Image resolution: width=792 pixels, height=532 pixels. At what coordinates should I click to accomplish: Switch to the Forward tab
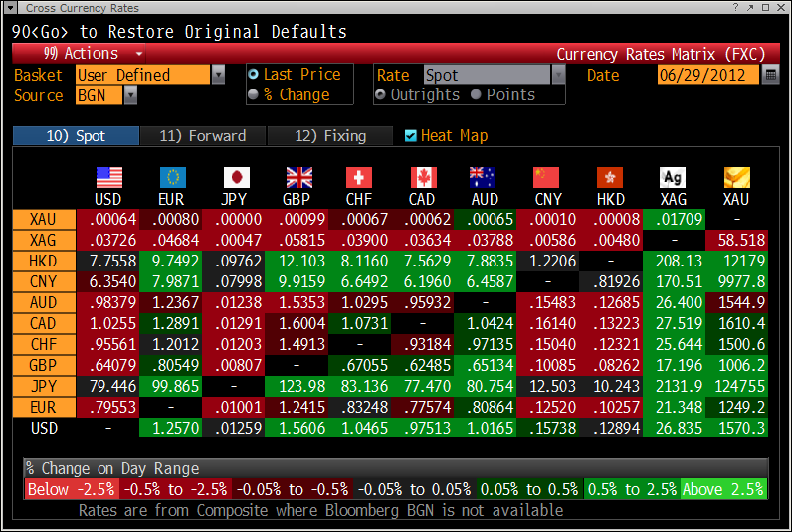tap(202, 136)
